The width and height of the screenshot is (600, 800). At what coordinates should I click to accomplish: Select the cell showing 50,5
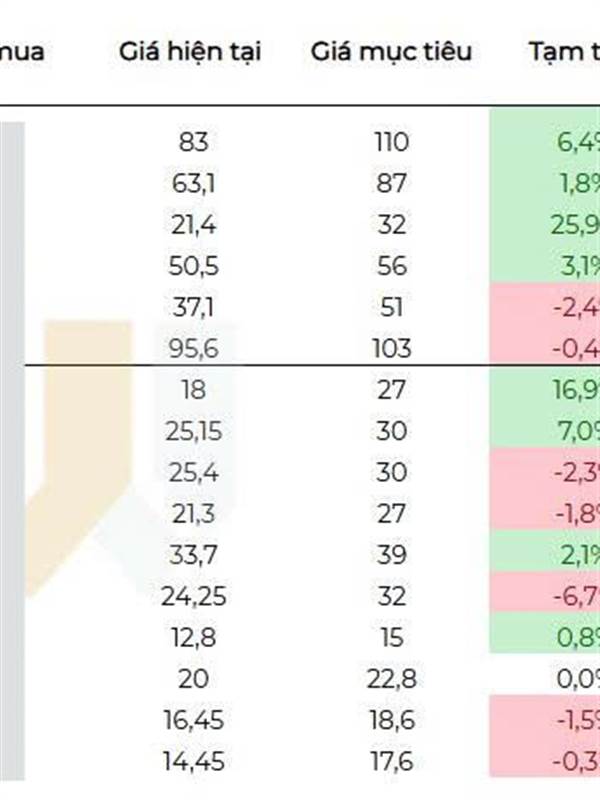tap(194, 266)
